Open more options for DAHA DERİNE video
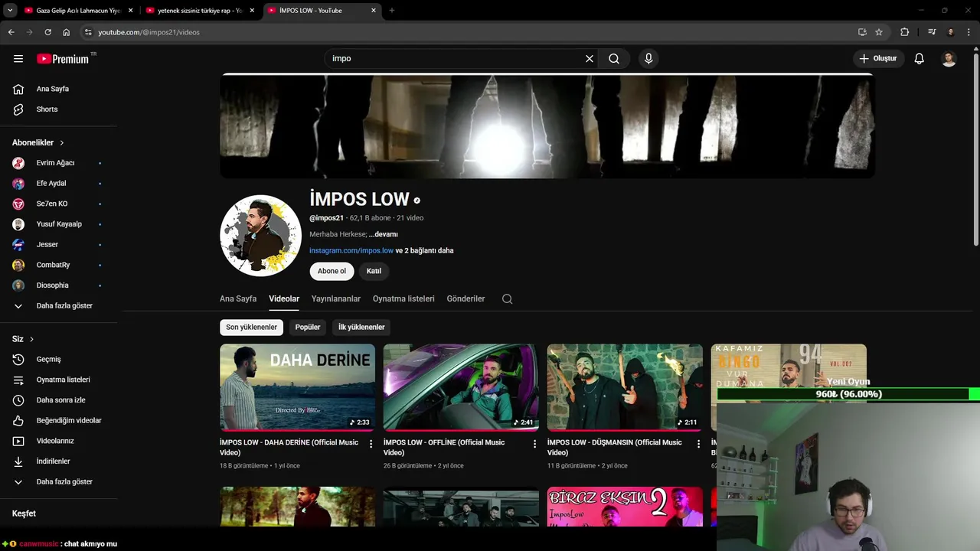 [x=371, y=444]
